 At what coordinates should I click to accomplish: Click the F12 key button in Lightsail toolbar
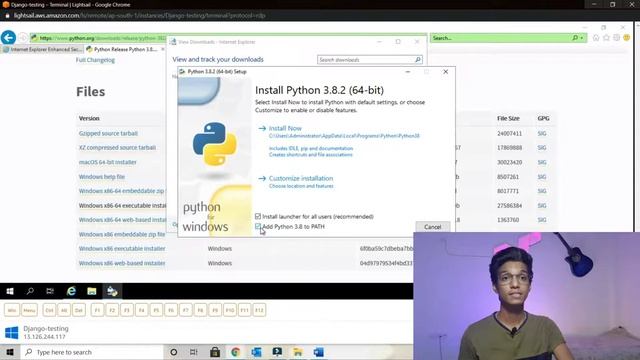tap(259, 310)
